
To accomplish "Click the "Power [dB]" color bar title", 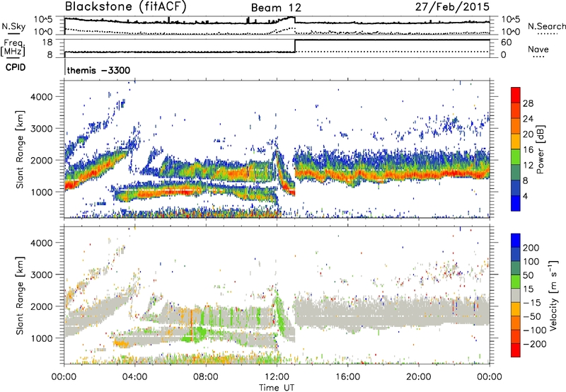I will click(541, 149).
